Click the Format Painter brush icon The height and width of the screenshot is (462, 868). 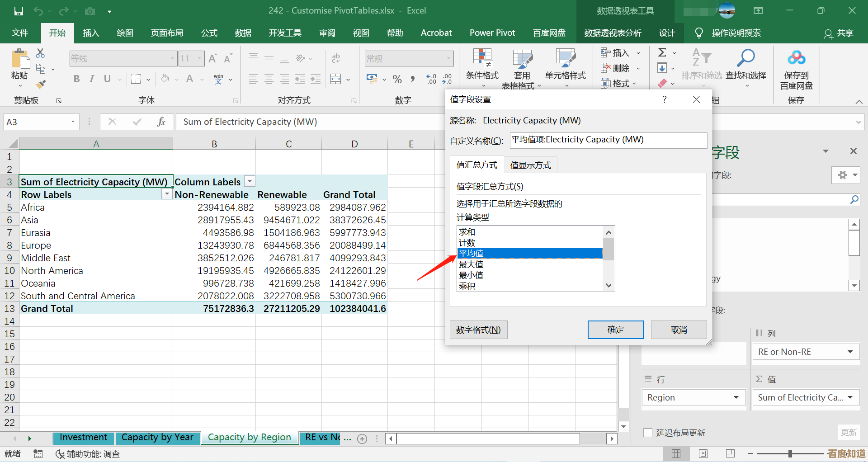pyautogui.click(x=41, y=84)
